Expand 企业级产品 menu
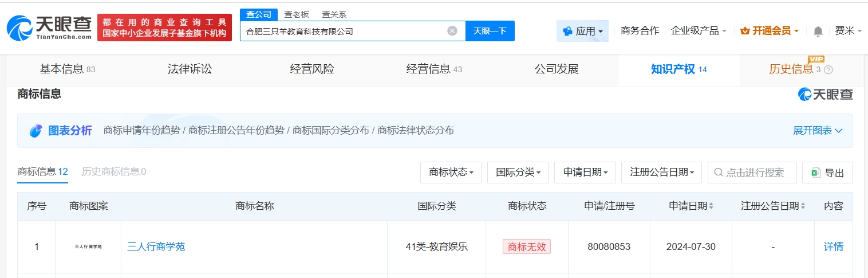 tap(699, 31)
